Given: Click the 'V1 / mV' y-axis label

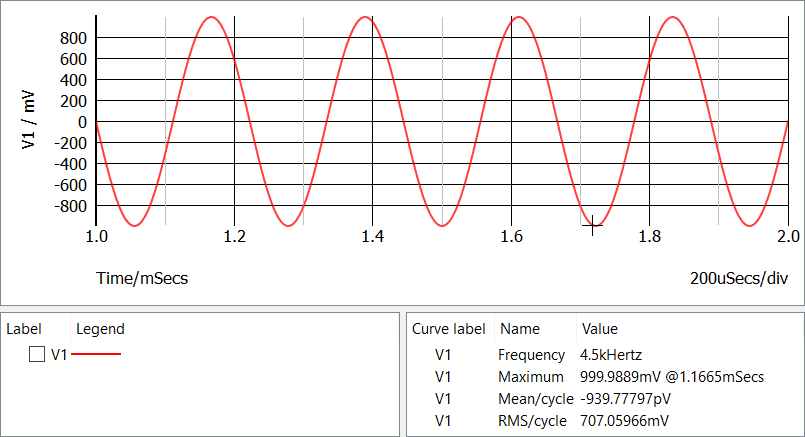Looking at the screenshot, I should coord(29,119).
